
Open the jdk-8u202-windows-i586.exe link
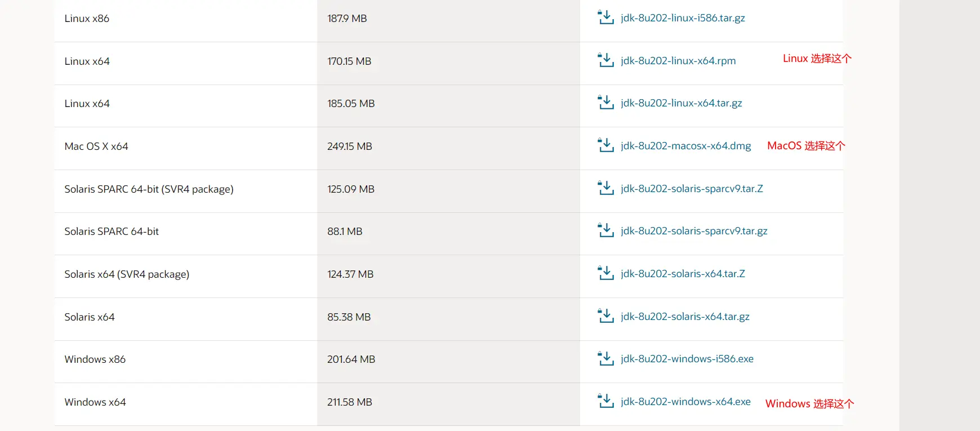point(687,359)
